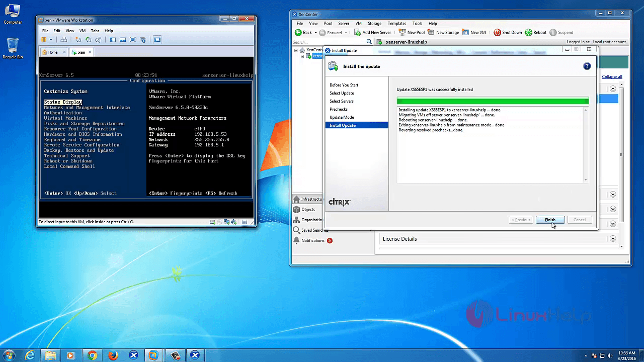This screenshot has height=362, width=644.
Task: Click VMware show library sidebar icon
Action: 112,40
